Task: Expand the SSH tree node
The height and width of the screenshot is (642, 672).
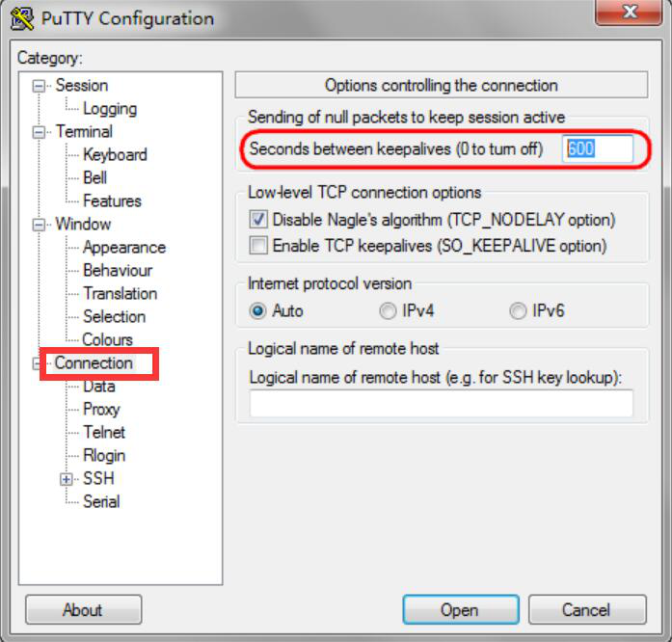Action: click(66, 479)
